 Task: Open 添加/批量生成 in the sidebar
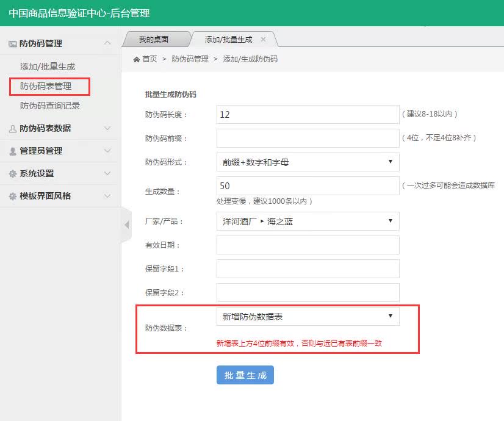[48, 67]
